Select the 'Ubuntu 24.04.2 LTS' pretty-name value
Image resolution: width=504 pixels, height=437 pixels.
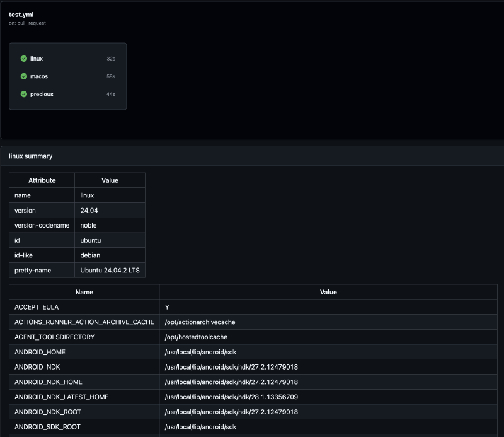click(110, 271)
